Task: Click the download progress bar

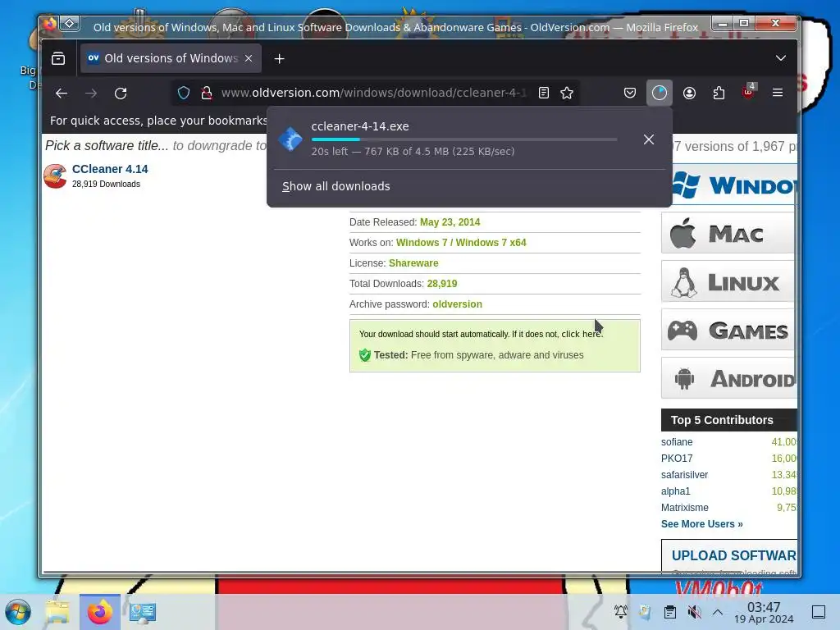Action: coord(464,139)
